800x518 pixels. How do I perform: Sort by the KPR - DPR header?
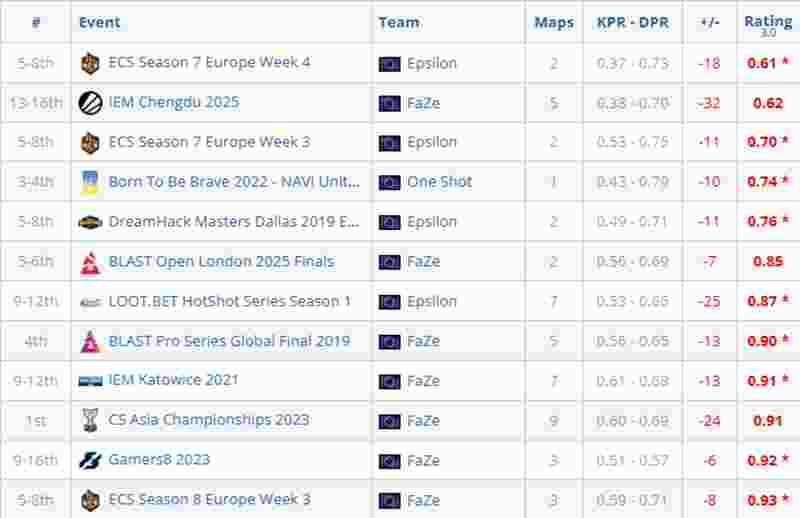632,22
